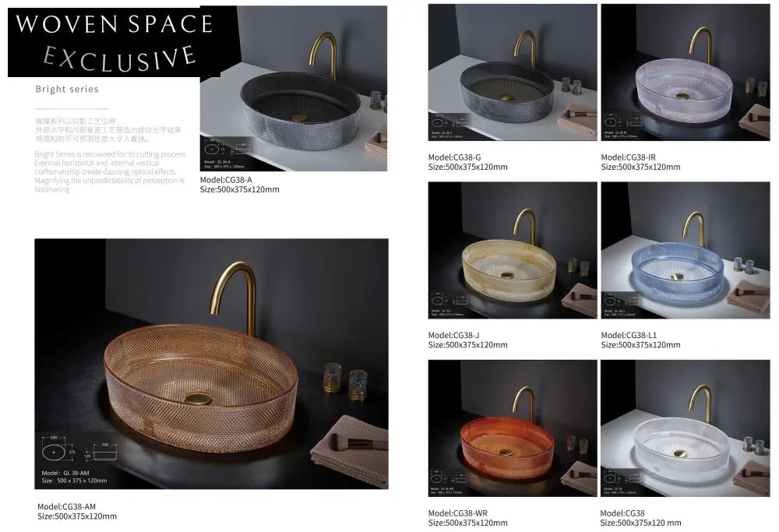
Task: Click the Model:CG38-A caption text
Action: 226,180
